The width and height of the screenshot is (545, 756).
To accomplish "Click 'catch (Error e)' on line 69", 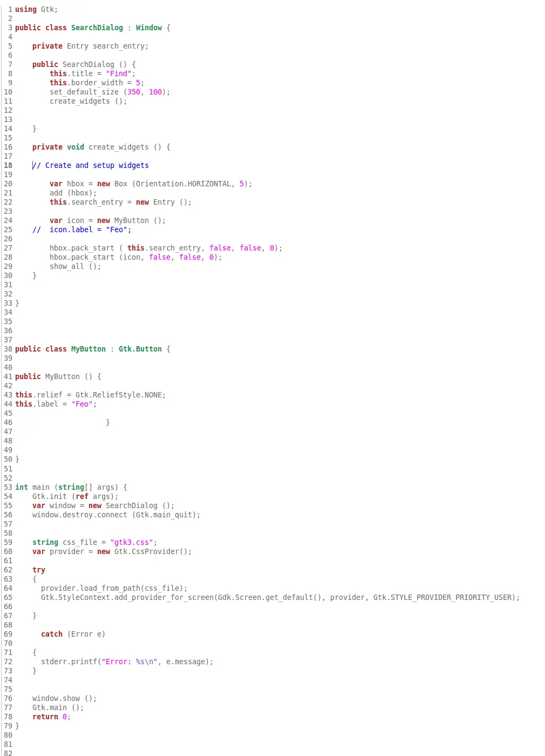I will (73, 634).
